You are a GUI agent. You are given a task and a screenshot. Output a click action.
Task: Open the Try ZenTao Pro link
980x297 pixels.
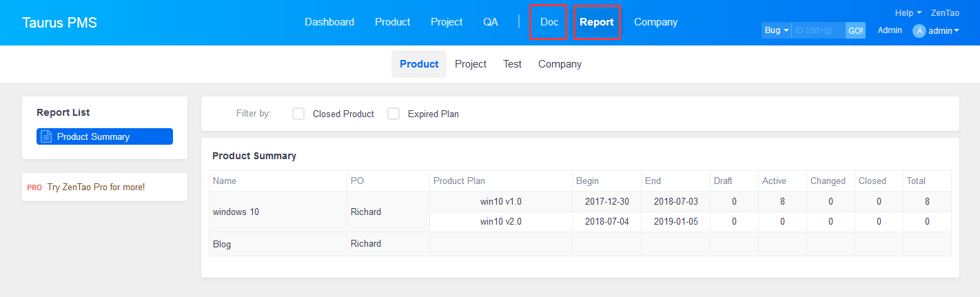(96, 187)
